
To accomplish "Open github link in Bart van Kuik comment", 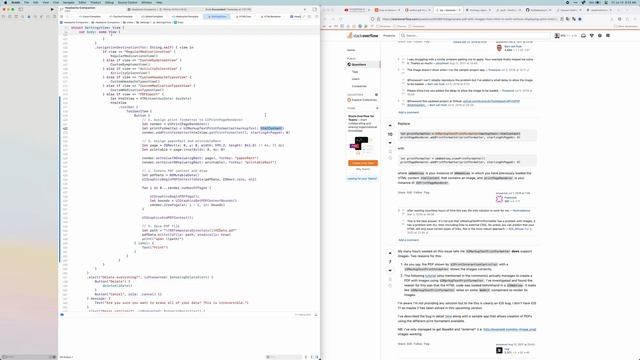I will tap(491, 101).
